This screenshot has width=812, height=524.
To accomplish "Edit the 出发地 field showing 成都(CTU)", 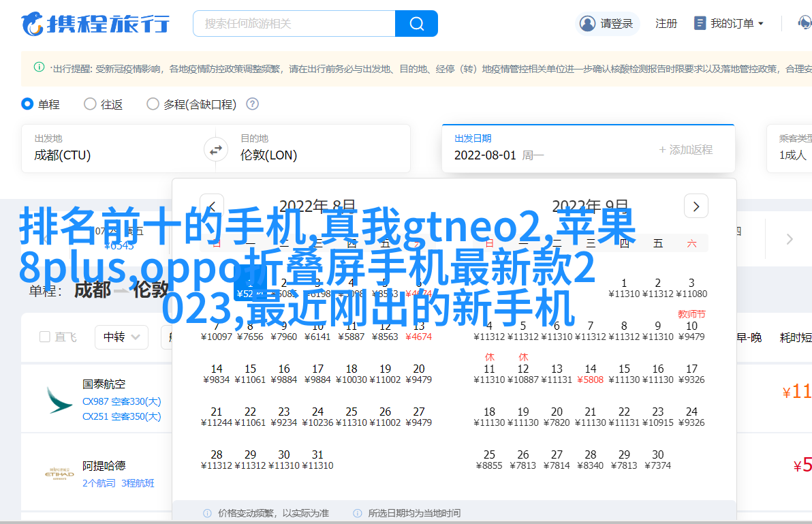I will click(x=112, y=149).
